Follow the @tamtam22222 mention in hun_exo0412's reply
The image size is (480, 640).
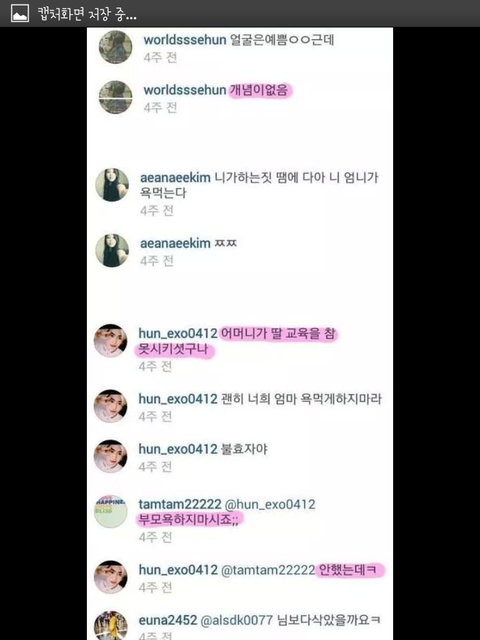pyautogui.click(x=268, y=570)
